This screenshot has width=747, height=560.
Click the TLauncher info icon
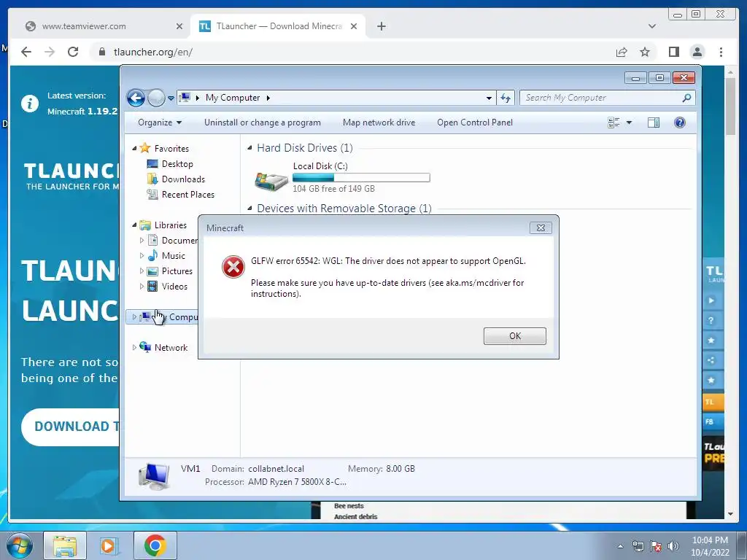(29, 103)
